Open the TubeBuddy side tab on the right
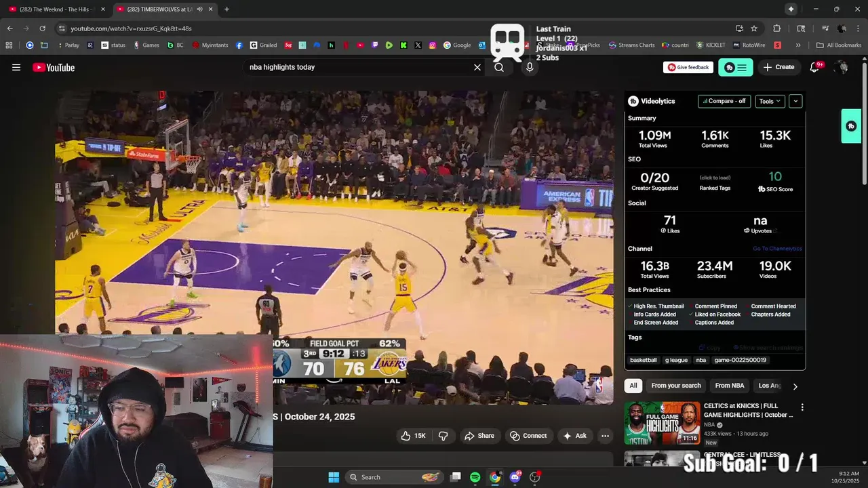 (851, 126)
